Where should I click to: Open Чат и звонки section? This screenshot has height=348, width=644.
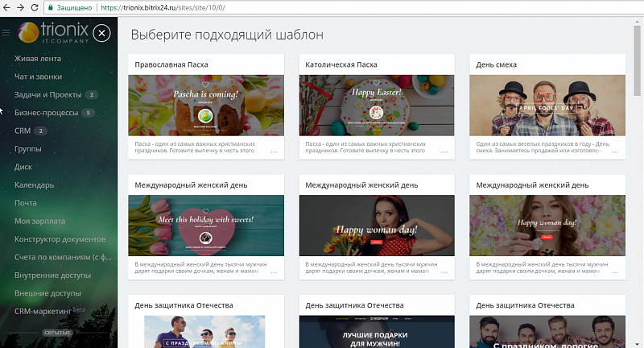point(38,77)
